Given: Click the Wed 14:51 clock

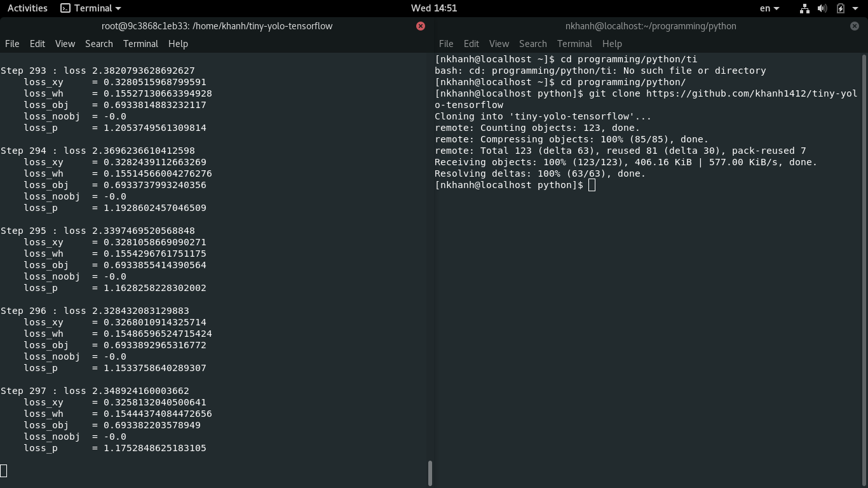Looking at the screenshot, I should tap(434, 8).
